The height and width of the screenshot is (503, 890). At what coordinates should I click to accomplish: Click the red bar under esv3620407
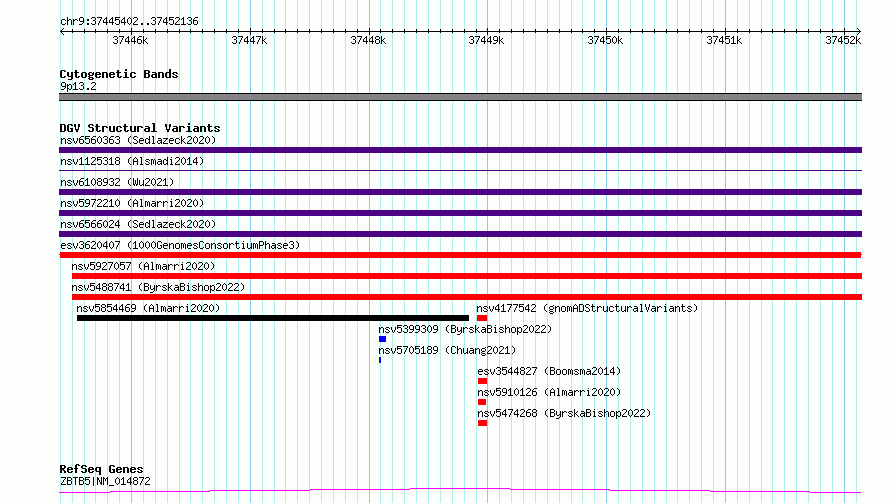click(460, 255)
